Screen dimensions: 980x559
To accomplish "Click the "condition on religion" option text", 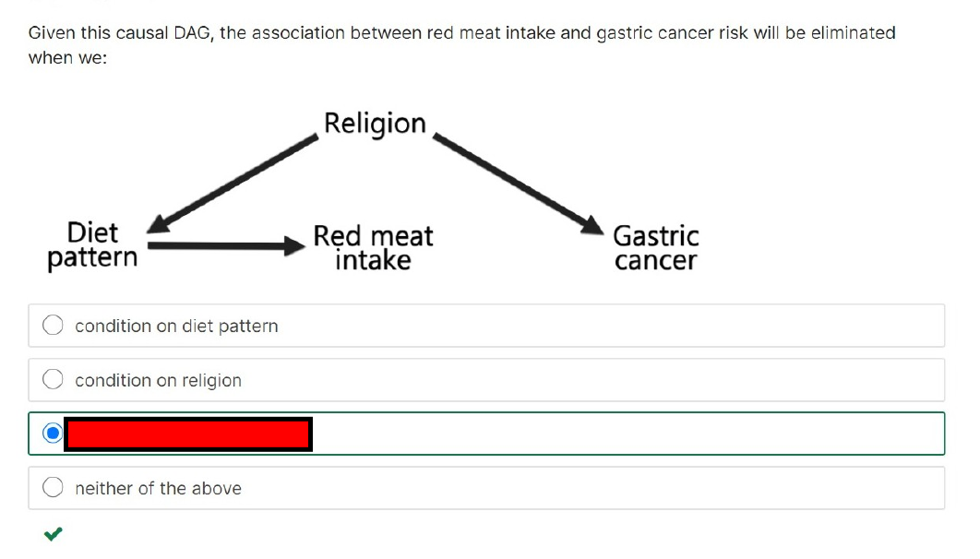I will coord(158,380).
